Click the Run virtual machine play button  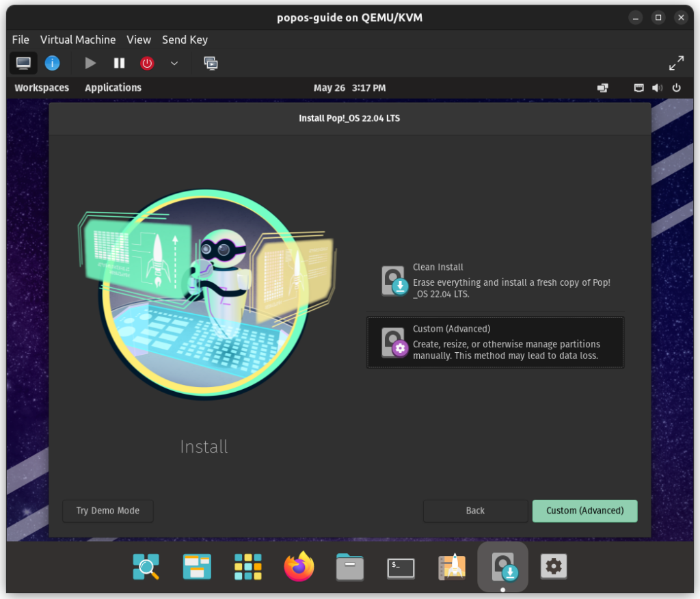(x=90, y=63)
